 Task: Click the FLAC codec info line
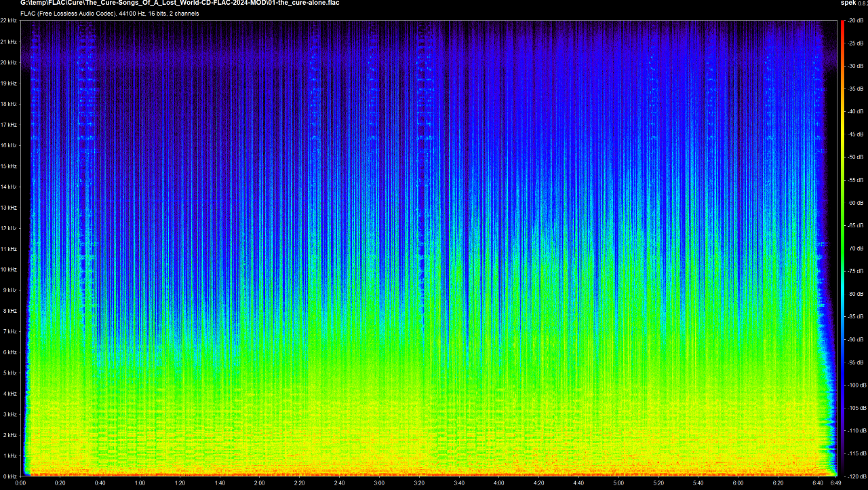coord(110,13)
